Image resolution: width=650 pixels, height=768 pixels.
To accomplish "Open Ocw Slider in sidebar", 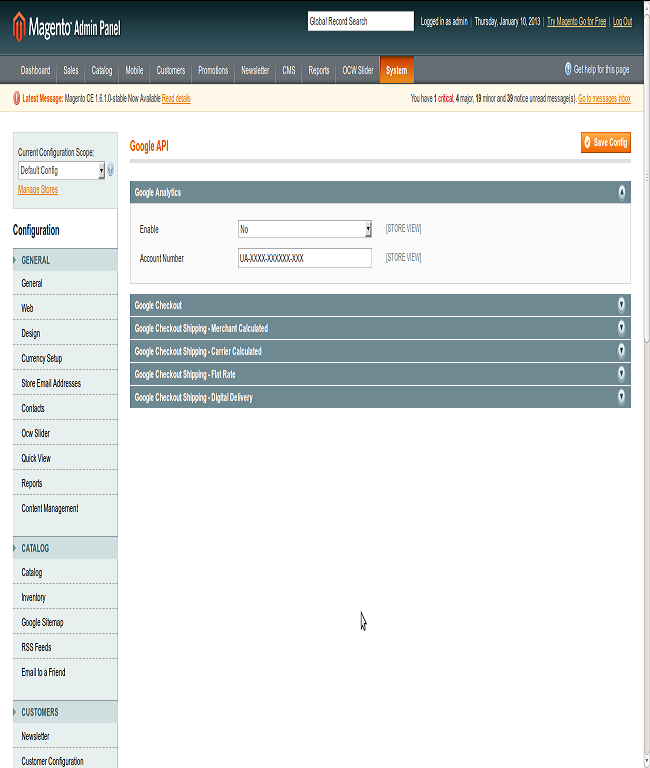I will pos(65,433).
